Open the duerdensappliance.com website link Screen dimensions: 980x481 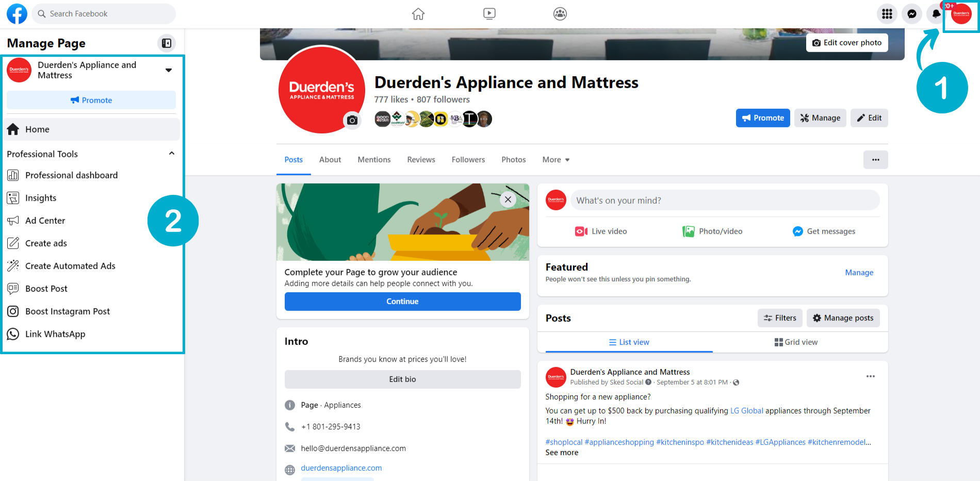(x=341, y=468)
